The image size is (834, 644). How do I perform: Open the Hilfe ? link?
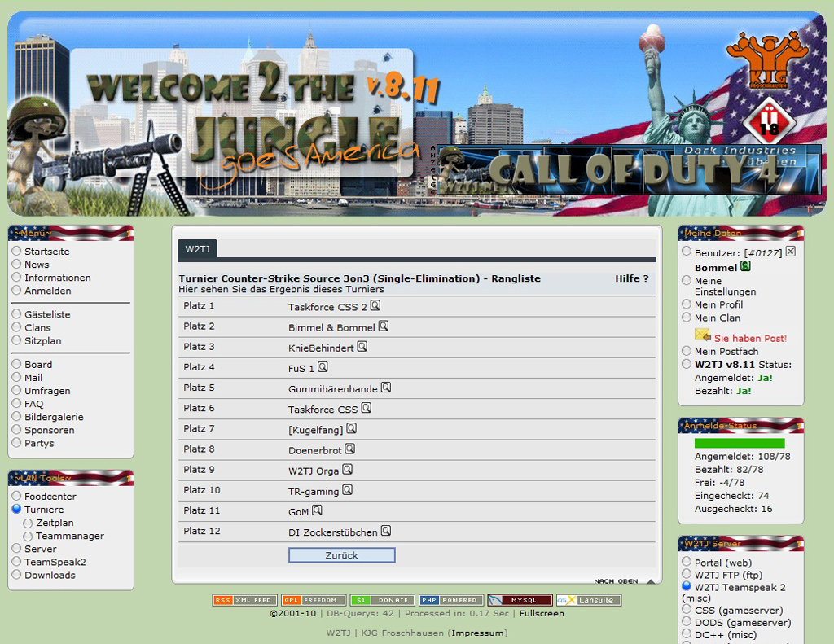(x=632, y=278)
